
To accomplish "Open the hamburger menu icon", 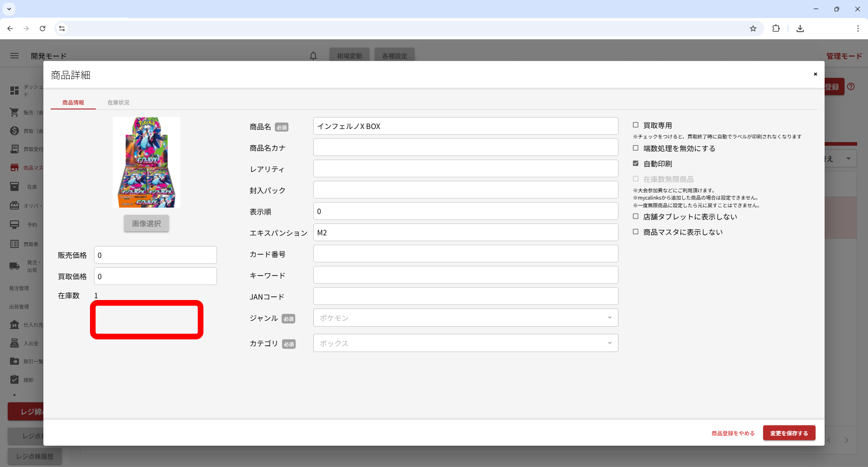I will tap(14, 56).
